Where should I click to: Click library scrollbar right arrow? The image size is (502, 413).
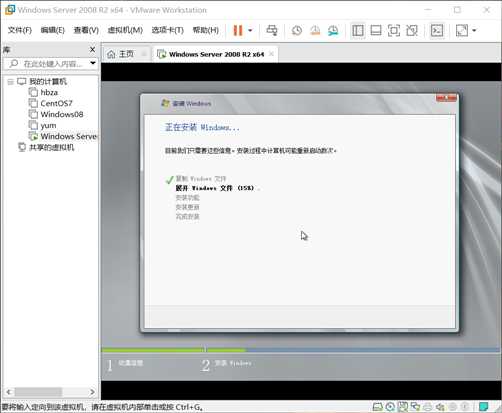[93, 392]
